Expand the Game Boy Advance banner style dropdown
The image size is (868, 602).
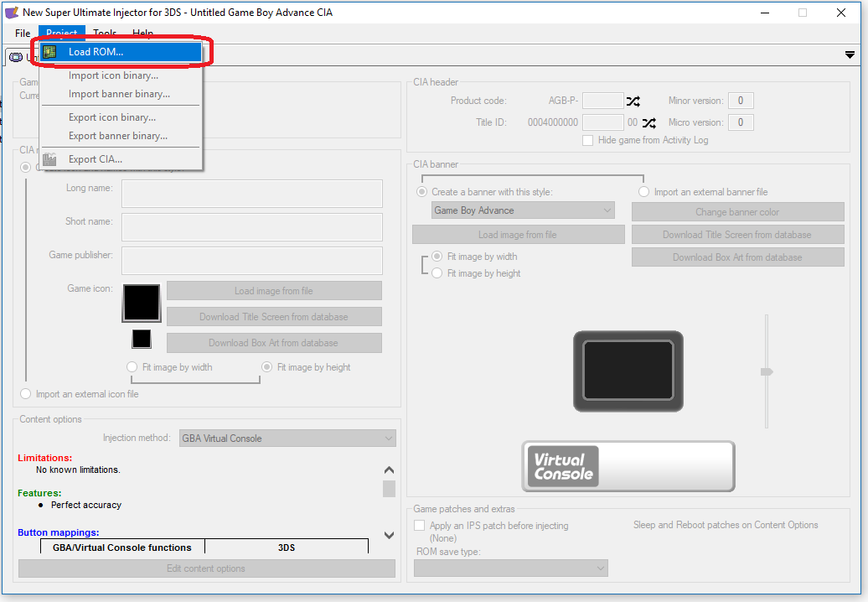click(523, 210)
